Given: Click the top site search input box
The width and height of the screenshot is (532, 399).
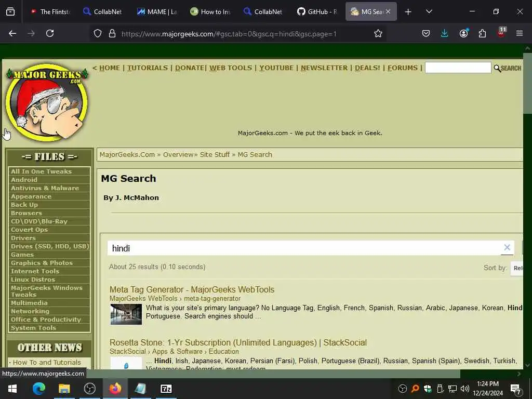Looking at the screenshot, I should (458, 68).
